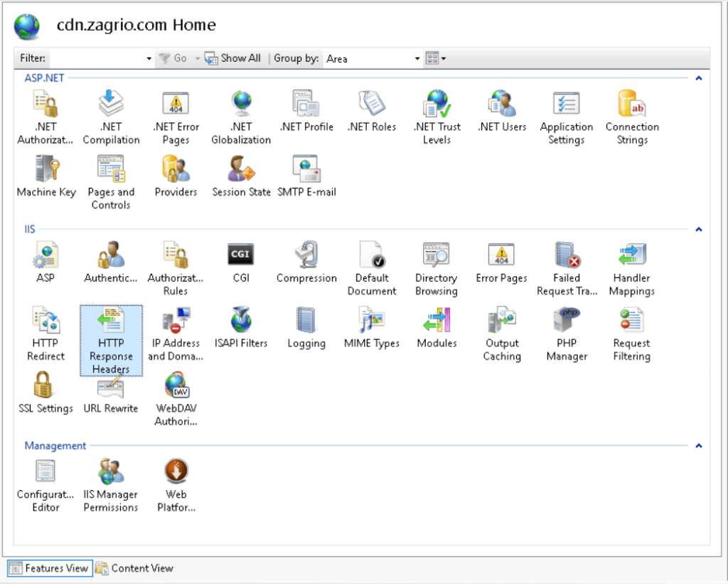The image size is (728, 584).
Task: Open PHP Manager feature
Action: pos(567,334)
